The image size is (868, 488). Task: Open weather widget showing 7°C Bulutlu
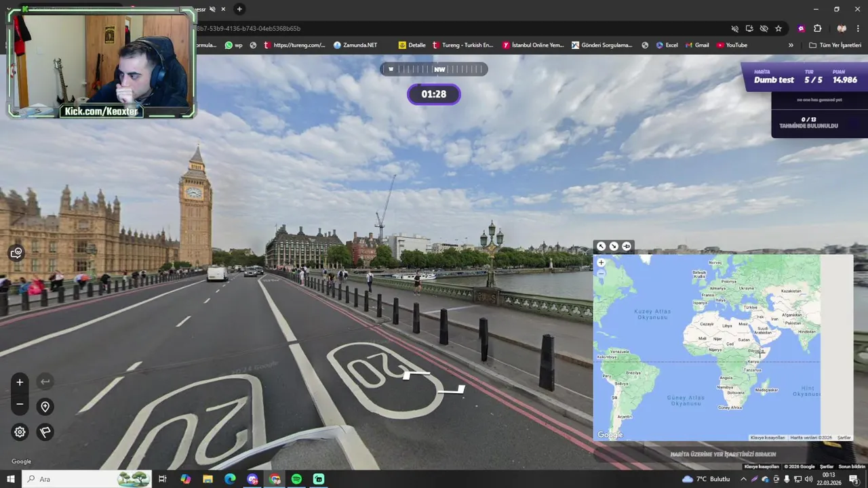(706, 479)
